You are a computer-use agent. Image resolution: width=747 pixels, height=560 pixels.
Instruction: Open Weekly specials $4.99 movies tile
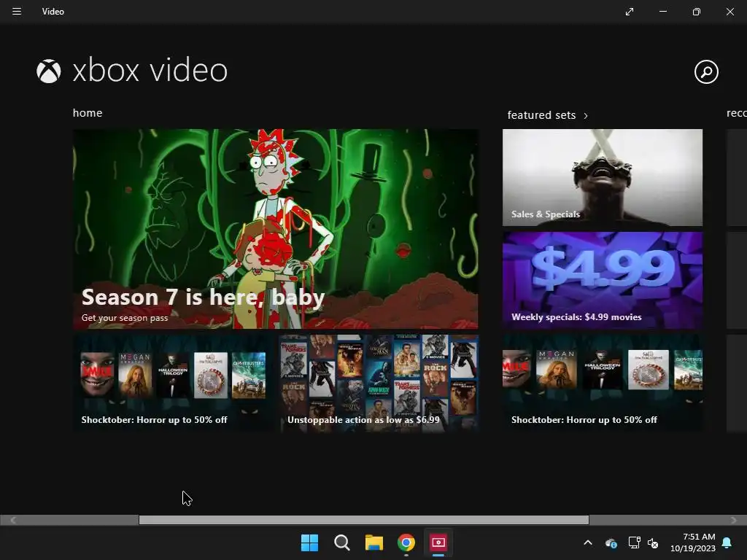602,281
